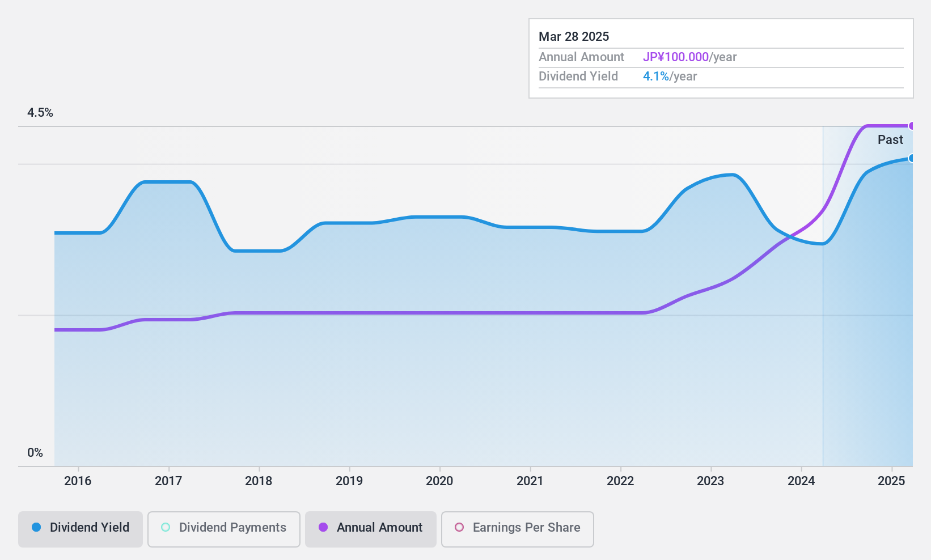Screen dimensions: 931x560
Task: Click the 2024 axis label
Action: (801, 481)
